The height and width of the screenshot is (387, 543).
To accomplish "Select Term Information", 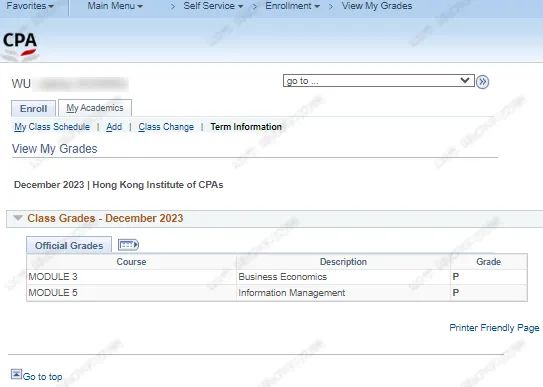I will (246, 127).
